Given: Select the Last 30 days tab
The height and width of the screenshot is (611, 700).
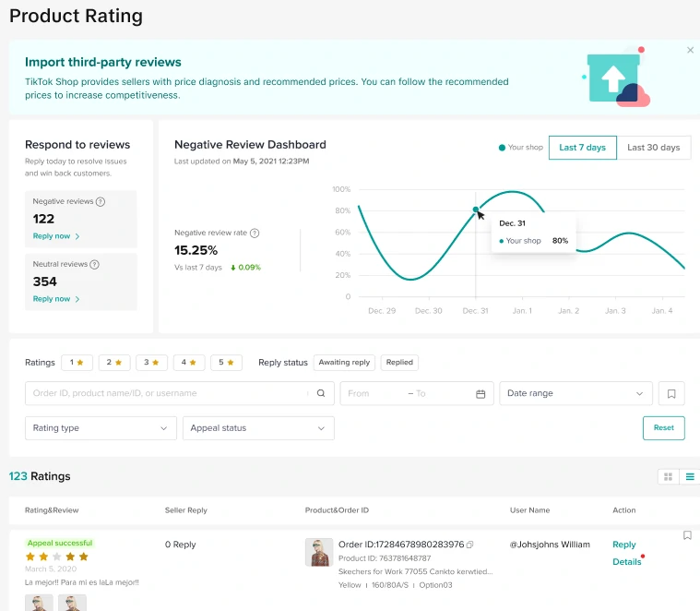Looking at the screenshot, I should pos(653,148).
